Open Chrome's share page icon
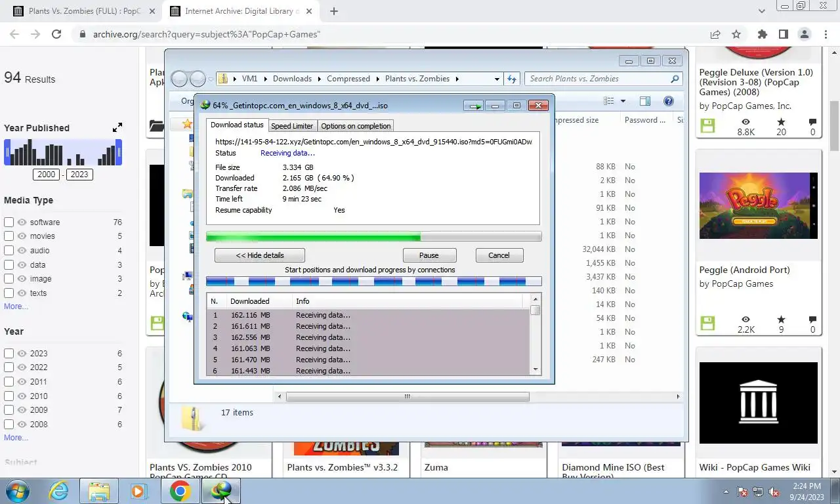Viewport: 840px width, 504px height. (x=715, y=34)
